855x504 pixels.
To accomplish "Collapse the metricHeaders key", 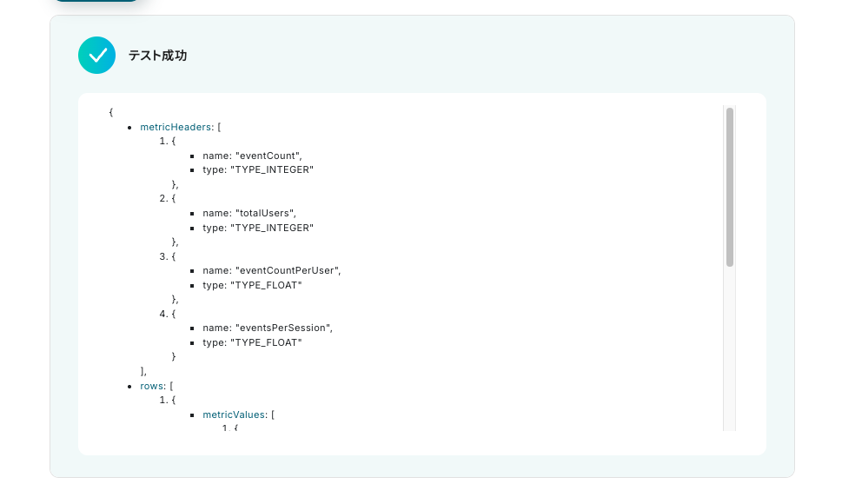I will [176, 127].
